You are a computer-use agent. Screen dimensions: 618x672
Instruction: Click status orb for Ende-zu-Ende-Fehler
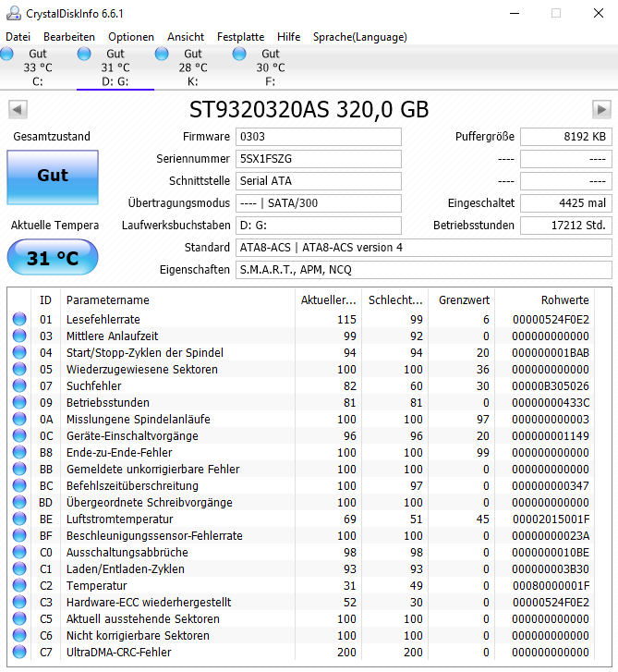19,453
